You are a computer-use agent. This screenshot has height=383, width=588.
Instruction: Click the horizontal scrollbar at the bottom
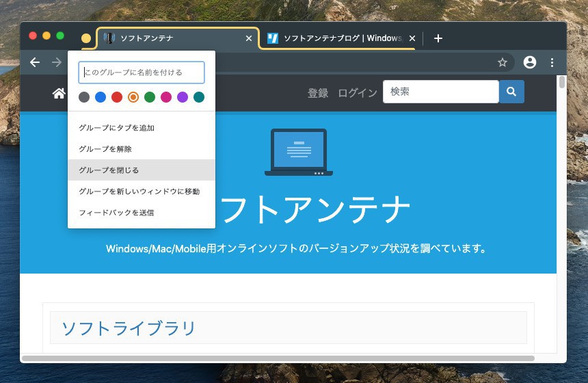(x=278, y=358)
